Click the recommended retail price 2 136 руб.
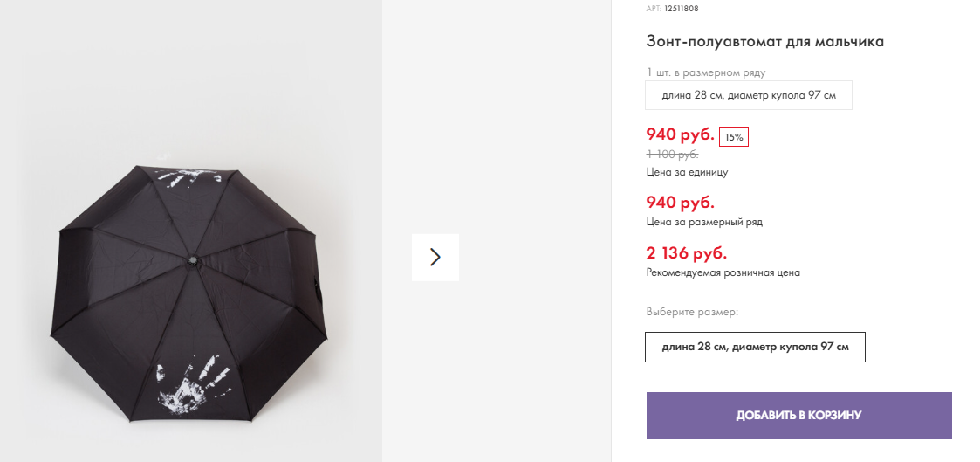980x462 pixels. (686, 253)
